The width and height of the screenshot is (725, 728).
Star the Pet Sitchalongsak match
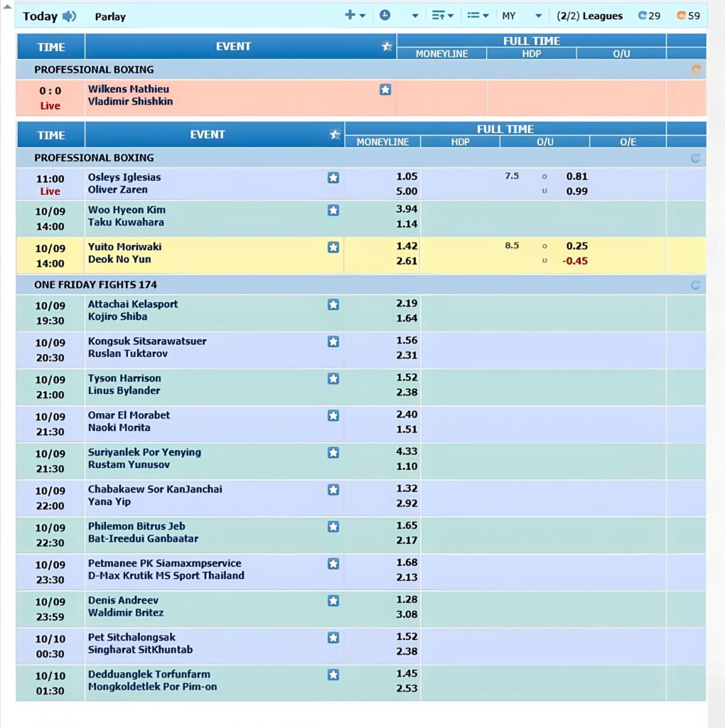pos(333,638)
